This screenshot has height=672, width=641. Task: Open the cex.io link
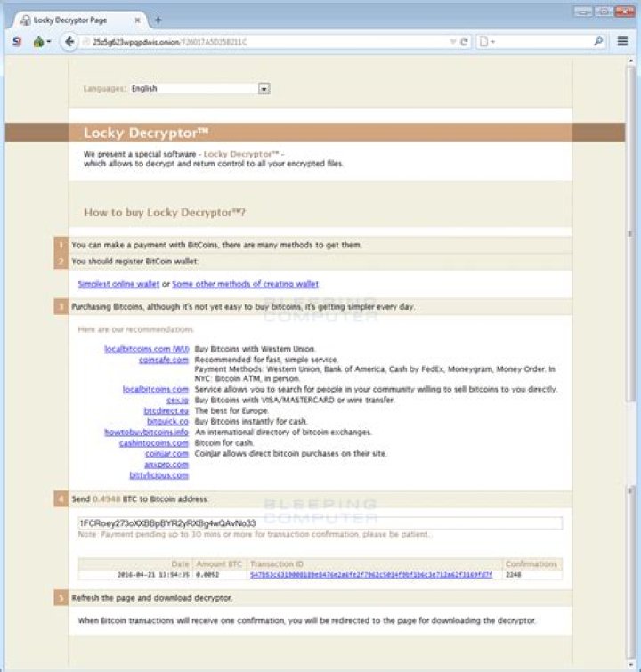(176, 400)
